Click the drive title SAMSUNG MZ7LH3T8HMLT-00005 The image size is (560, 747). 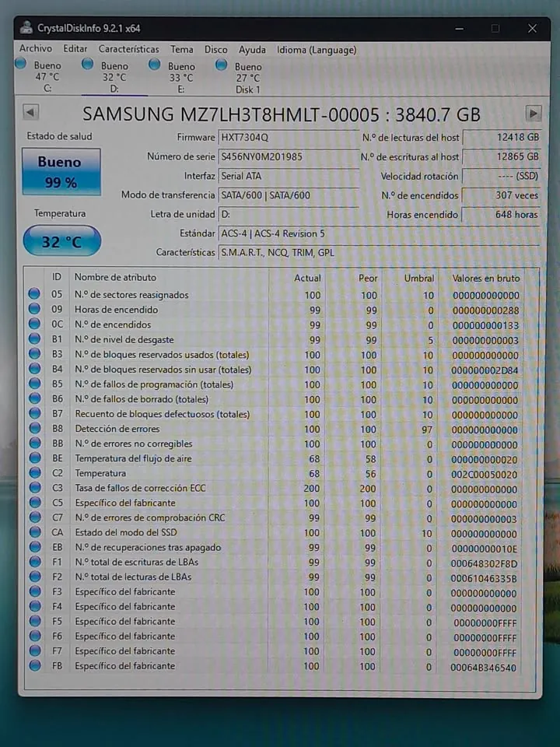point(281,114)
